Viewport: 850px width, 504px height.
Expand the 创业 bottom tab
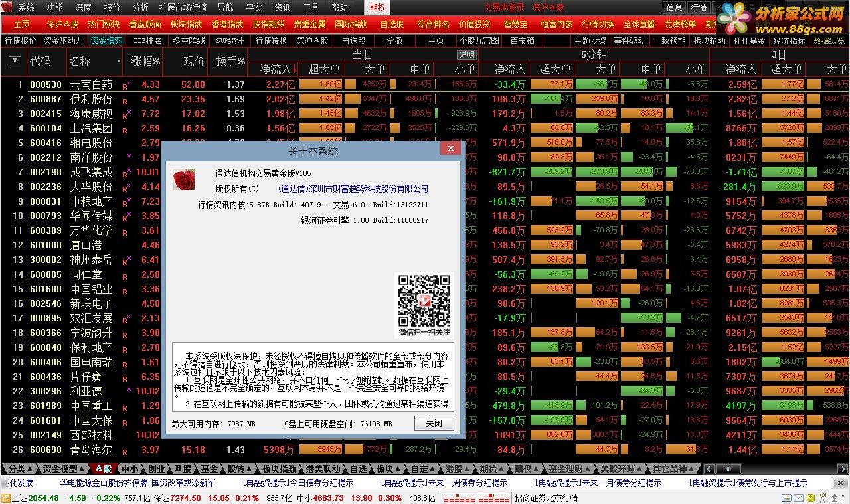point(157,469)
